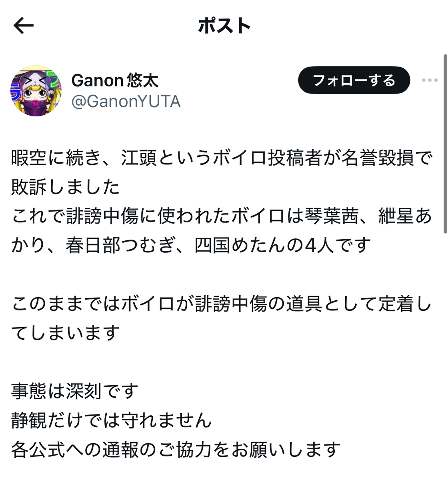Open Ganon 悠太's profile avatar image

tap(36, 91)
